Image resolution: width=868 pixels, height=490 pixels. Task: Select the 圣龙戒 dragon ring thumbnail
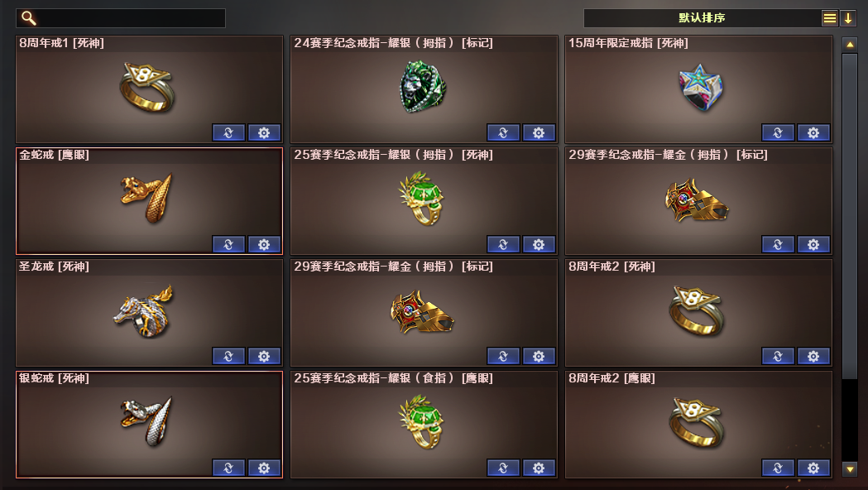tap(144, 312)
